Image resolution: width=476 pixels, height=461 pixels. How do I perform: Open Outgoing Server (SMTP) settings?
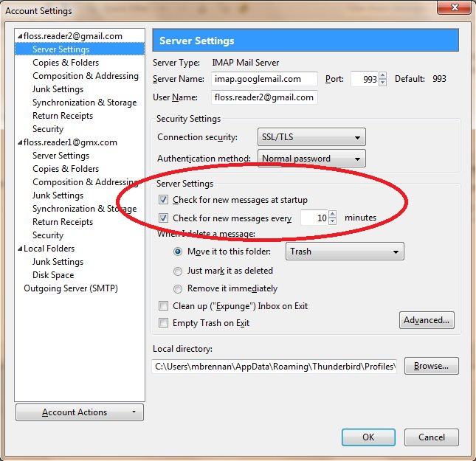(71, 288)
